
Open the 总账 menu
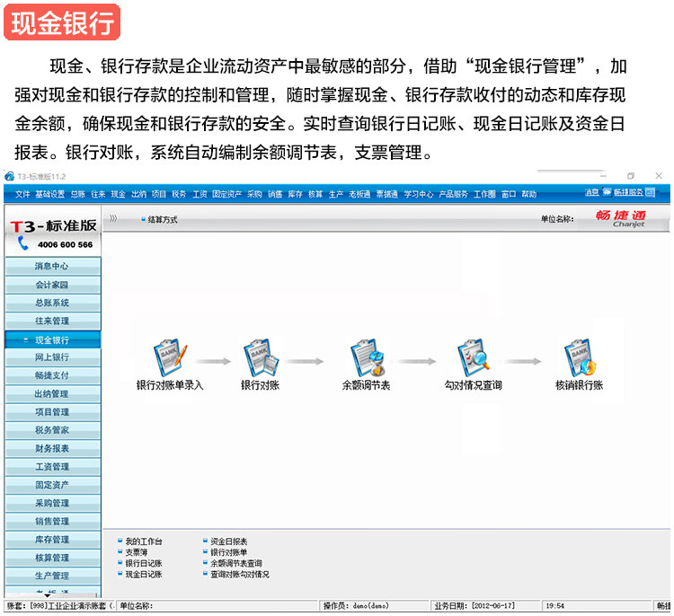[x=78, y=193]
